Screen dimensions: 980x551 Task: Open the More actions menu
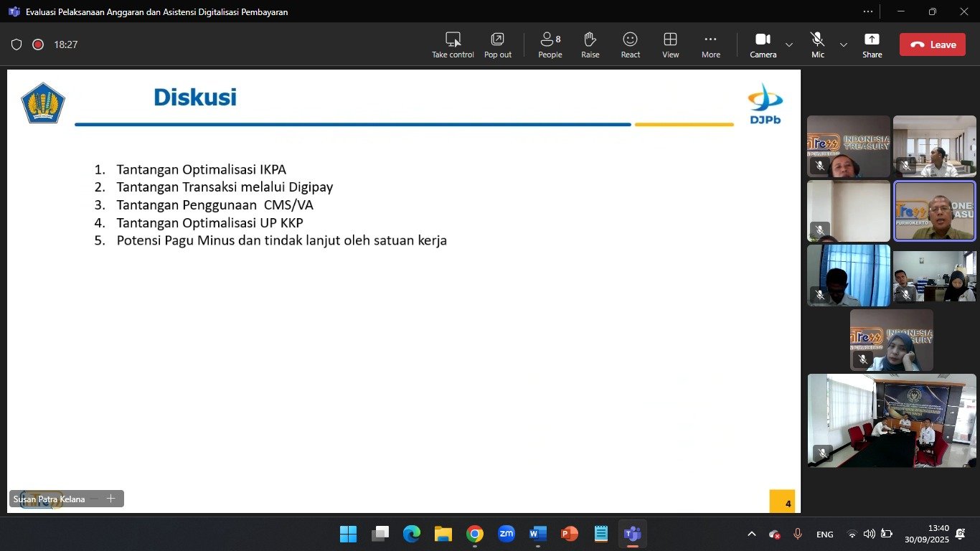711,39
